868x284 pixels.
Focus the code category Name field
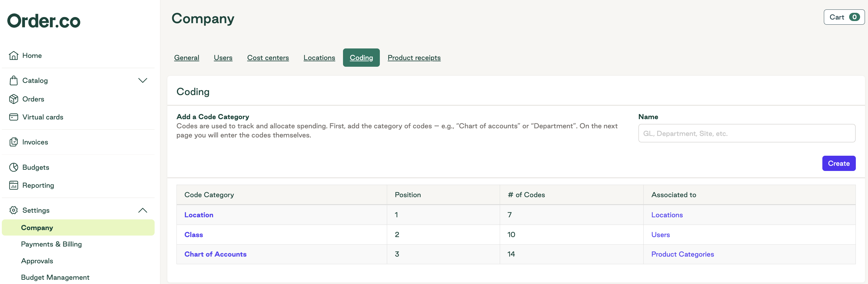point(746,133)
